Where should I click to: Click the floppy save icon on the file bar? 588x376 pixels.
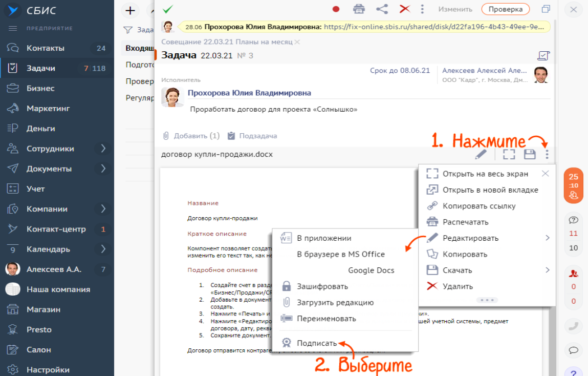click(x=530, y=154)
